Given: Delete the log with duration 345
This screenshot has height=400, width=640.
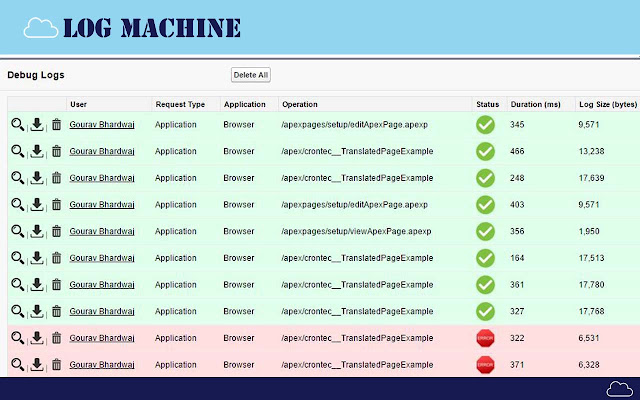Looking at the screenshot, I should click(x=56, y=124).
